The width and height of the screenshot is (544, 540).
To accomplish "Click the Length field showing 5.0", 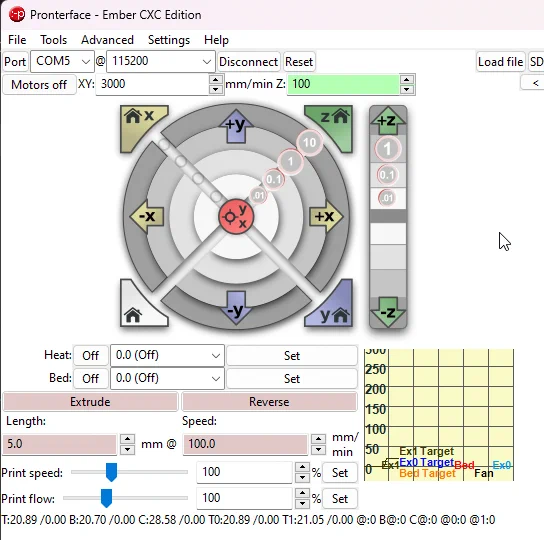I will pos(59,444).
